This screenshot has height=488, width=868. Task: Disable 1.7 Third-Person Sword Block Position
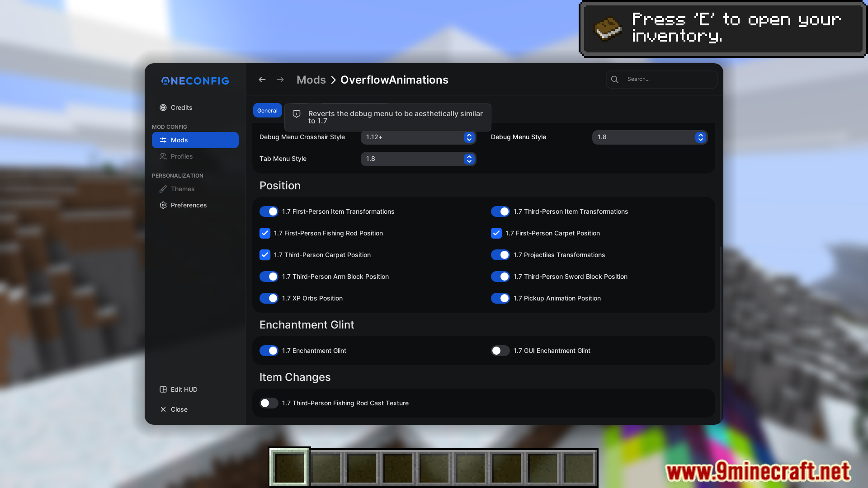point(500,277)
